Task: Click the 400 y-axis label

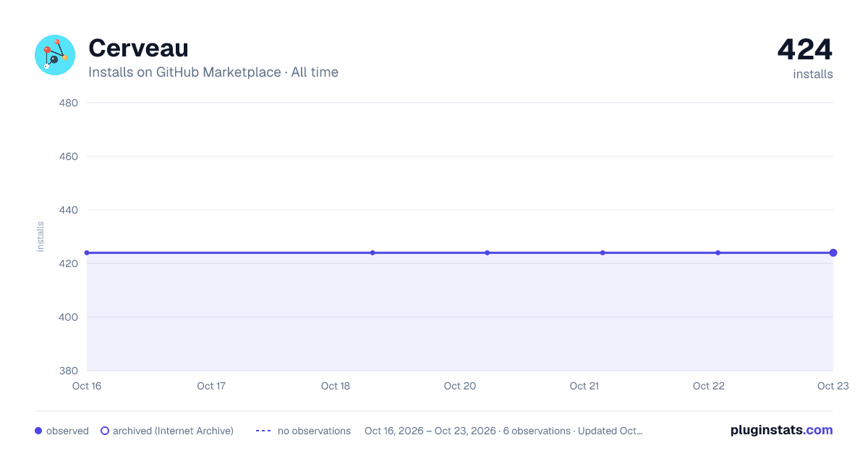Action: pos(68,317)
